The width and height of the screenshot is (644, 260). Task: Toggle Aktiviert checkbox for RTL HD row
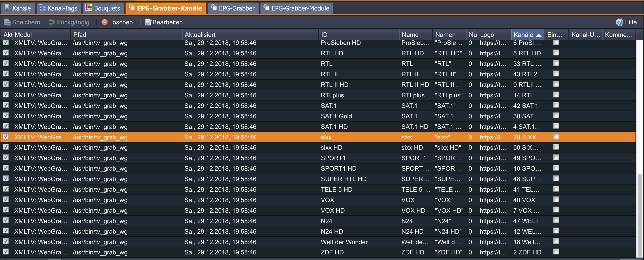tap(6, 53)
